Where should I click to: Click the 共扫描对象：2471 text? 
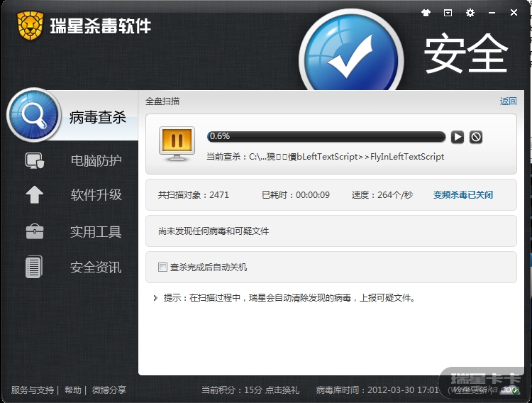(x=194, y=195)
